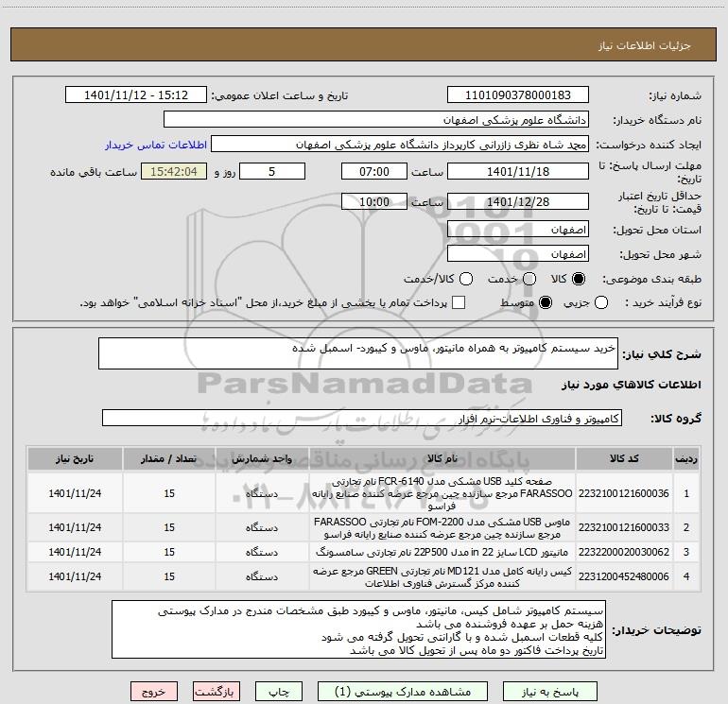728x704 pixels.
Task: Click the توضیحات خریدار text box
Action: pos(358,629)
